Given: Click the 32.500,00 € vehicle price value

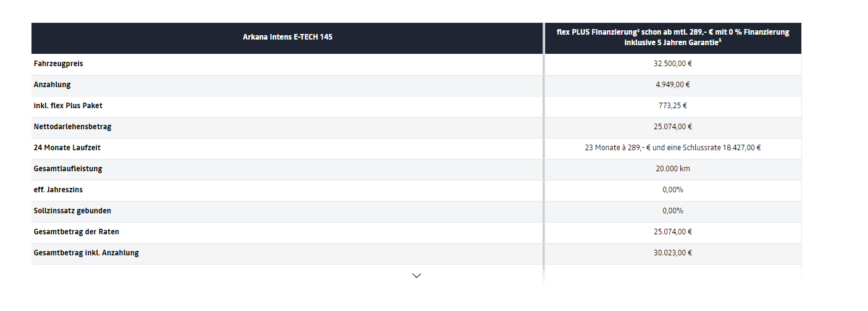Looking at the screenshot, I should point(672,64).
